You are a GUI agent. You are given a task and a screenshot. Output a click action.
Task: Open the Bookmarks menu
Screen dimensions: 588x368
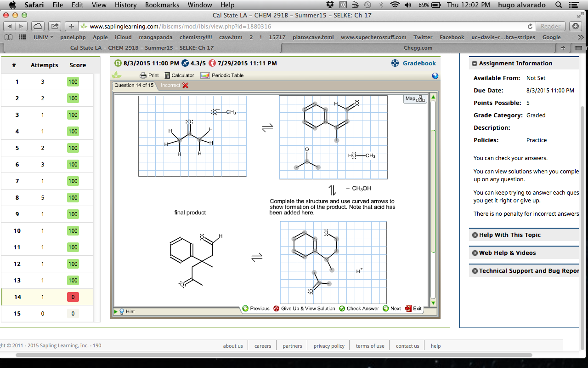[162, 5]
